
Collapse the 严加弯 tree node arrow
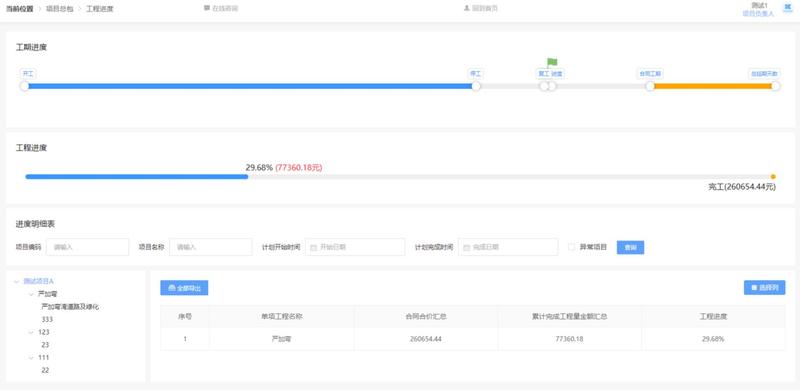(x=31, y=294)
